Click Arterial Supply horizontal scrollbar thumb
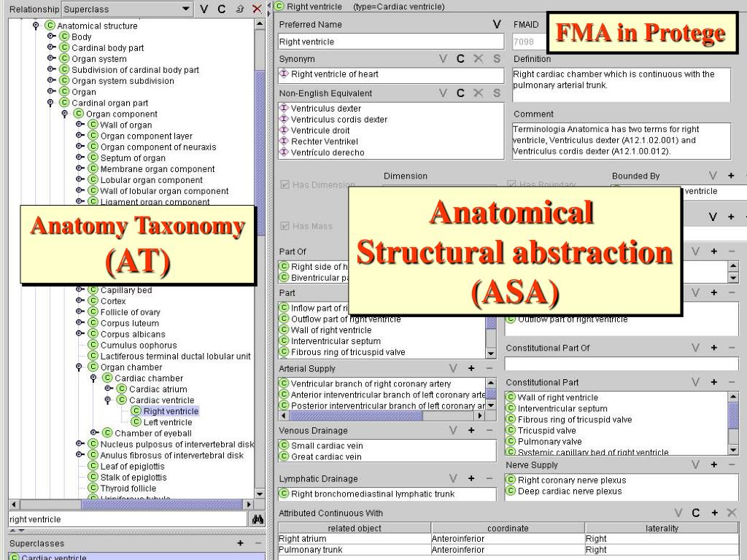Viewport: 747px width, 560px height. (x=355, y=415)
